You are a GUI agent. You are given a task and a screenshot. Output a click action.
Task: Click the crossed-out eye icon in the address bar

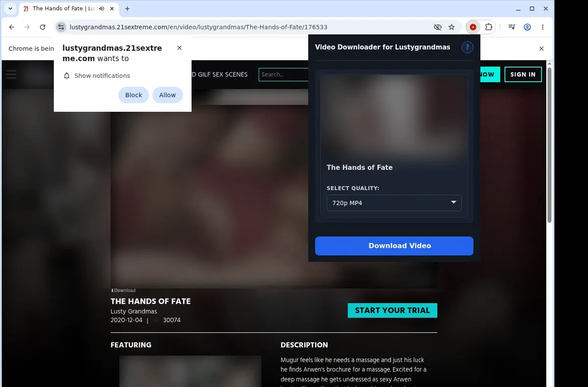point(438,27)
